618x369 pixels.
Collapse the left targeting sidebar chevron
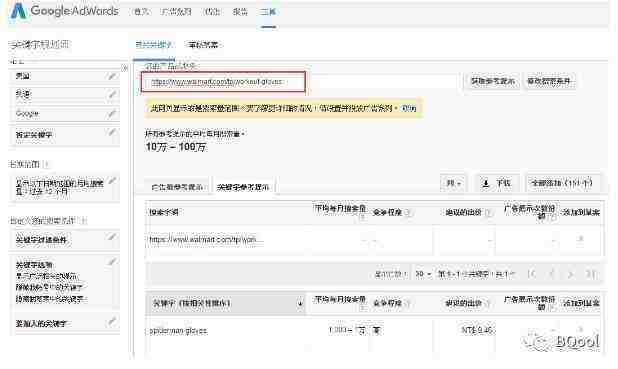(x=125, y=68)
